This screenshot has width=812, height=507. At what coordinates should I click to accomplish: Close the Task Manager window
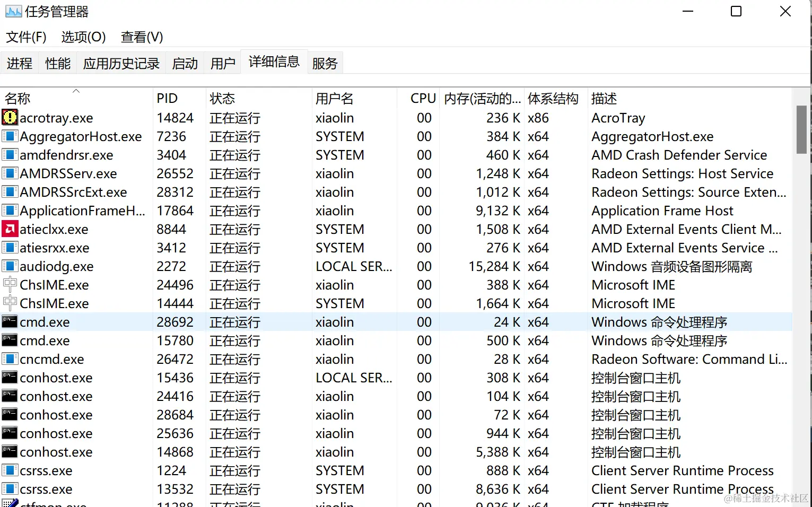coord(785,11)
